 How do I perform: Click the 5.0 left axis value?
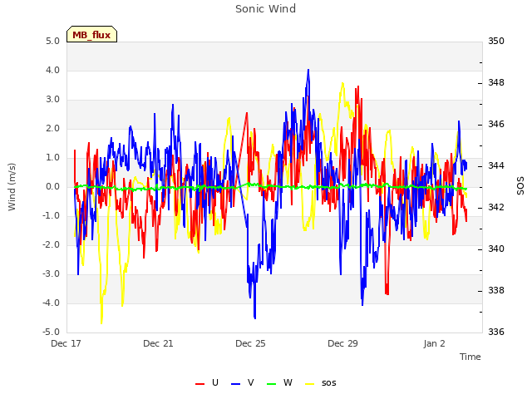point(53,41)
